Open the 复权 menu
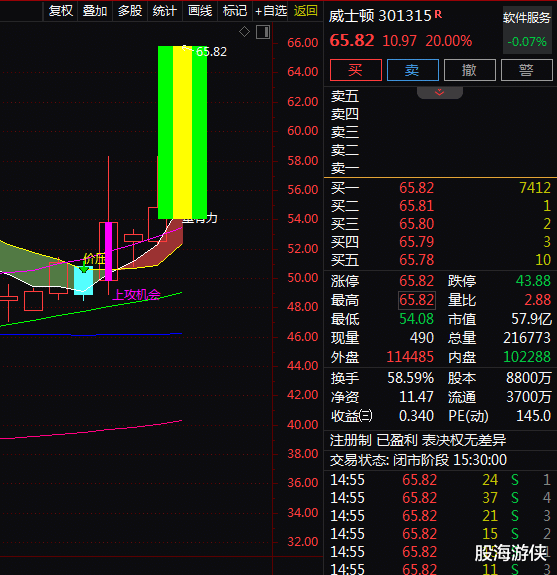 coord(61,11)
